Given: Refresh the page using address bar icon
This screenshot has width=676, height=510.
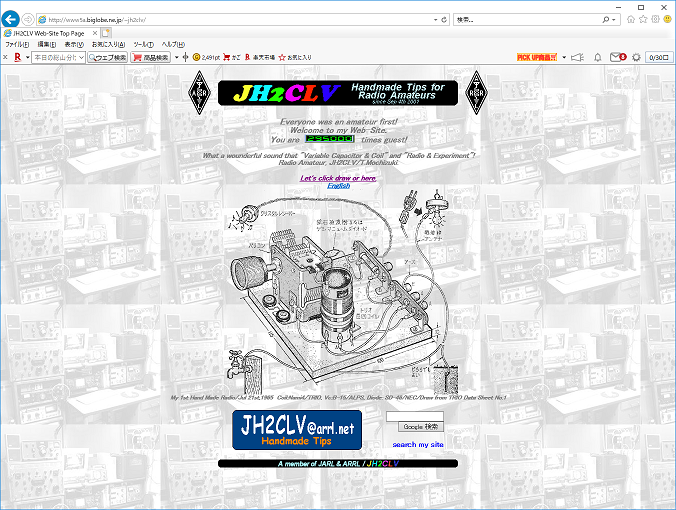Looking at the screenshot, I should tap(444, 19).
